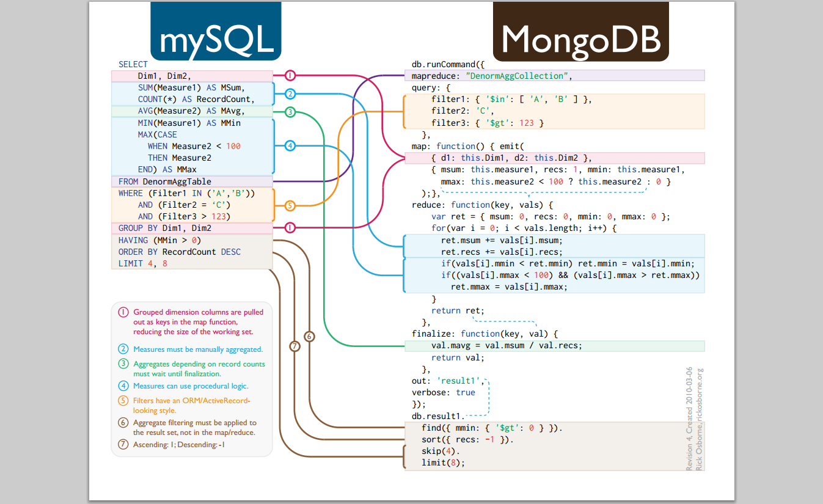
Task: Click green circled 3 beside AVG(Measure2)
Action: click(290, 112)
